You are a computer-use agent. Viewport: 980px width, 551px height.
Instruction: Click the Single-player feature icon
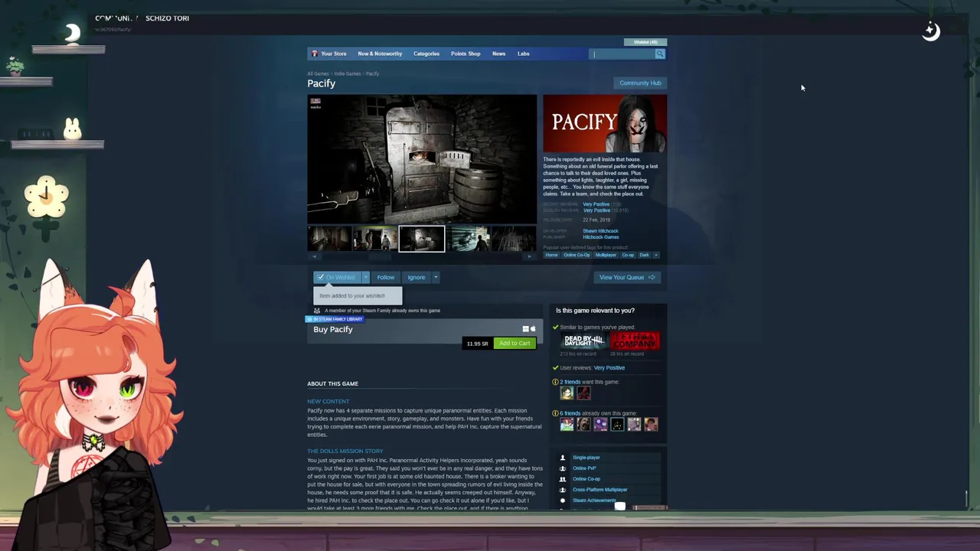point(563,458)
